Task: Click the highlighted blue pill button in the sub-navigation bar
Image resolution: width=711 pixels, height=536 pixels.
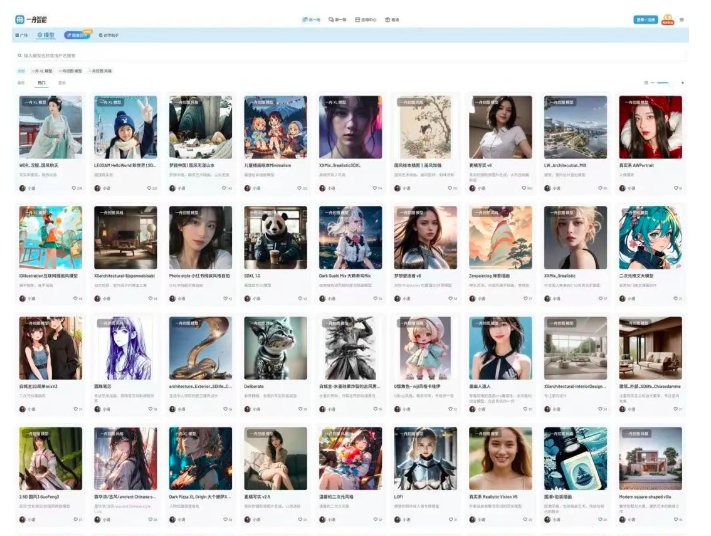Action: [x=80, y=35]
